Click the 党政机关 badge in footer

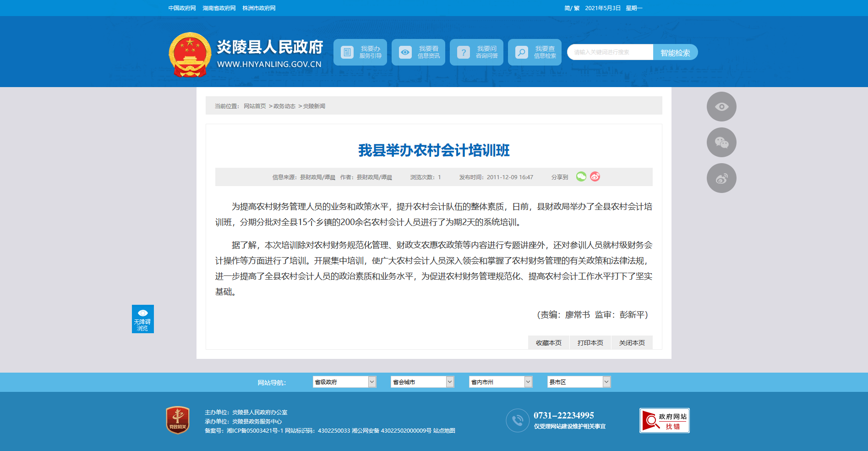click(178, 420)
